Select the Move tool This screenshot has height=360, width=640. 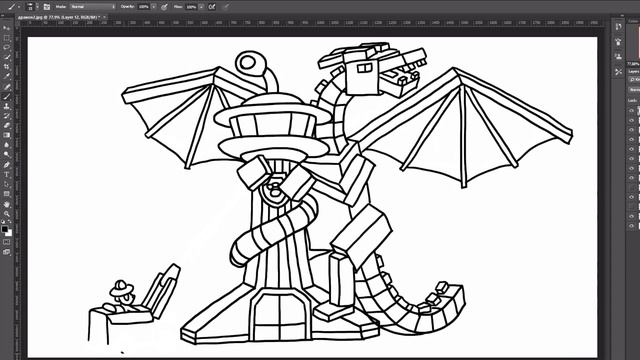[x=7, y=28]
